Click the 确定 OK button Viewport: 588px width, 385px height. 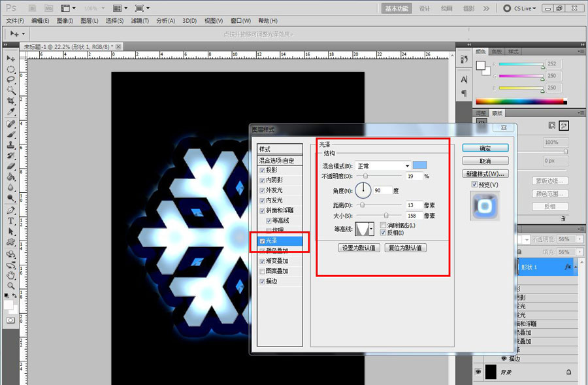click(x=485, y=148)
